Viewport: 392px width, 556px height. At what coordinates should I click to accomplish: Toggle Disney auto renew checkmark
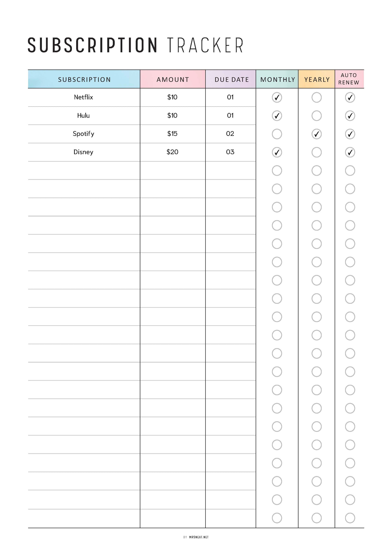350,152
